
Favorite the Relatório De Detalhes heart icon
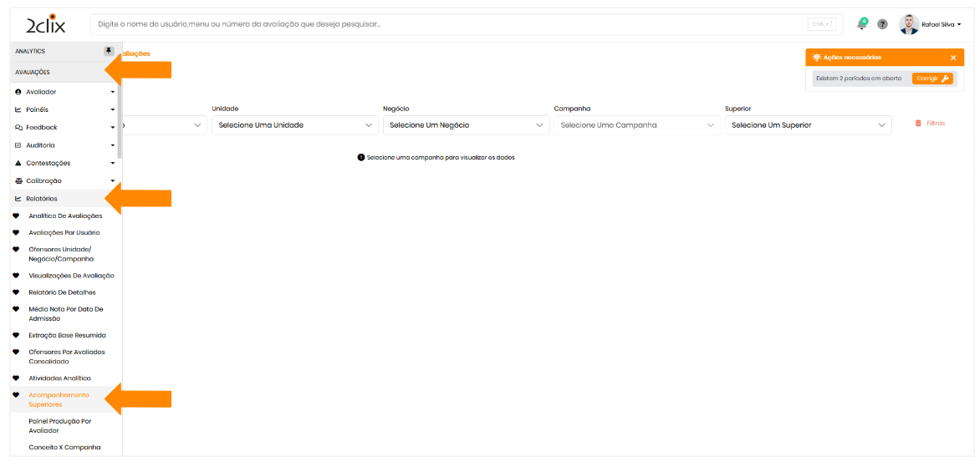[x=17, y=292]
